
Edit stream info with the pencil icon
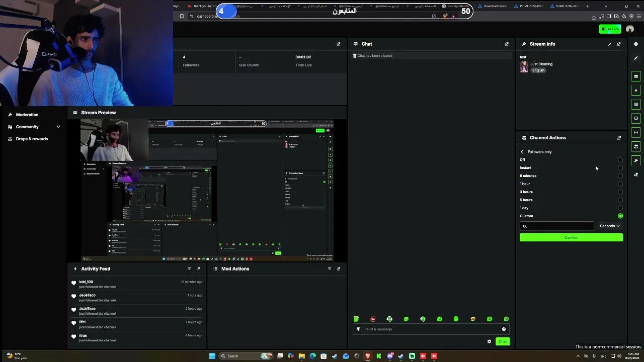coord(610,44)
